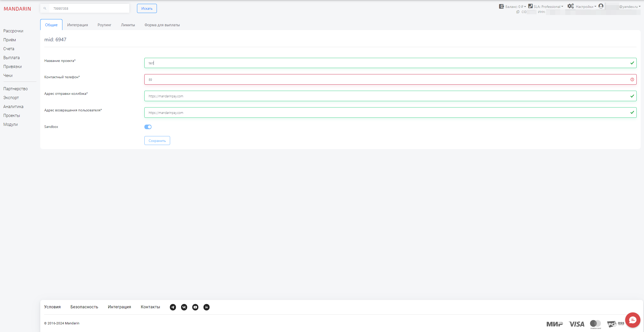
Task: Switch to the Роутинг tab
Action: 104,25
